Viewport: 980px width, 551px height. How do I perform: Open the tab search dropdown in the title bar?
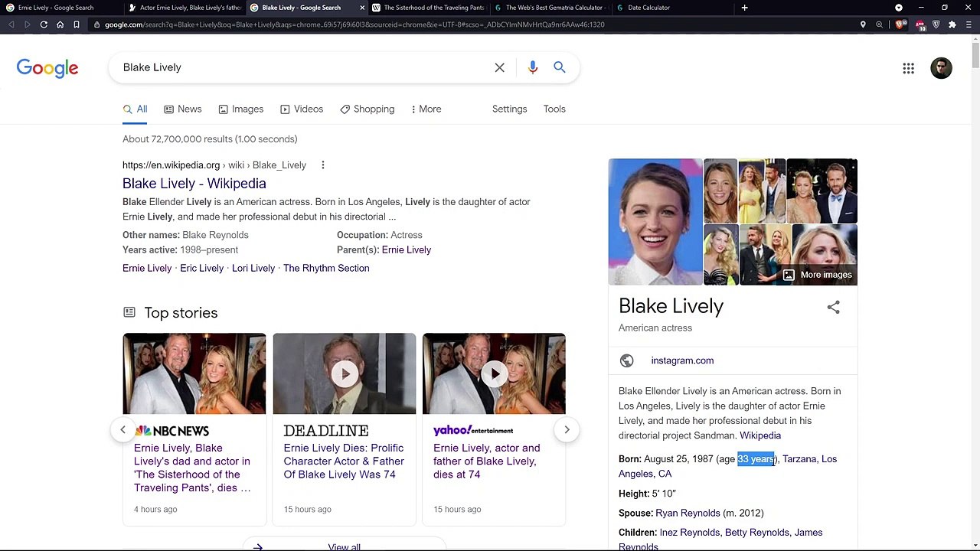tap(899, 8)
